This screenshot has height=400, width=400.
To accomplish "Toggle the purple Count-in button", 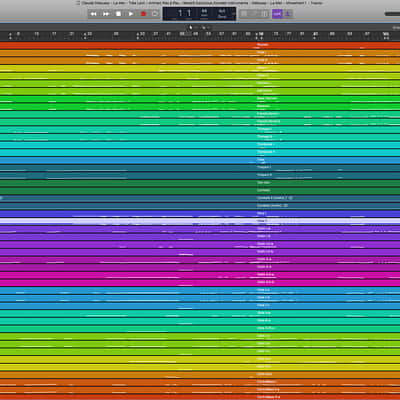I will click(x=277, y=14).
